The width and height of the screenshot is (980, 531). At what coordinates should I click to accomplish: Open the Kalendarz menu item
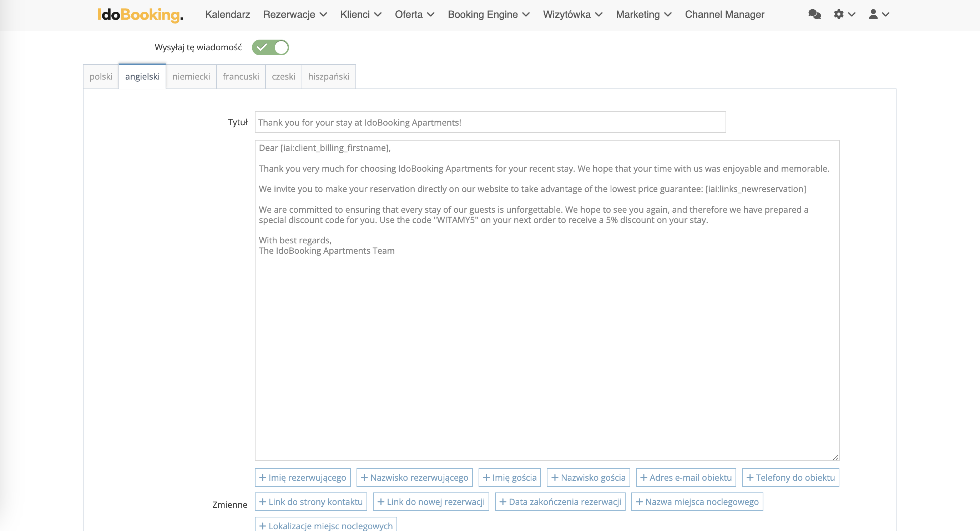click(227, 15)
